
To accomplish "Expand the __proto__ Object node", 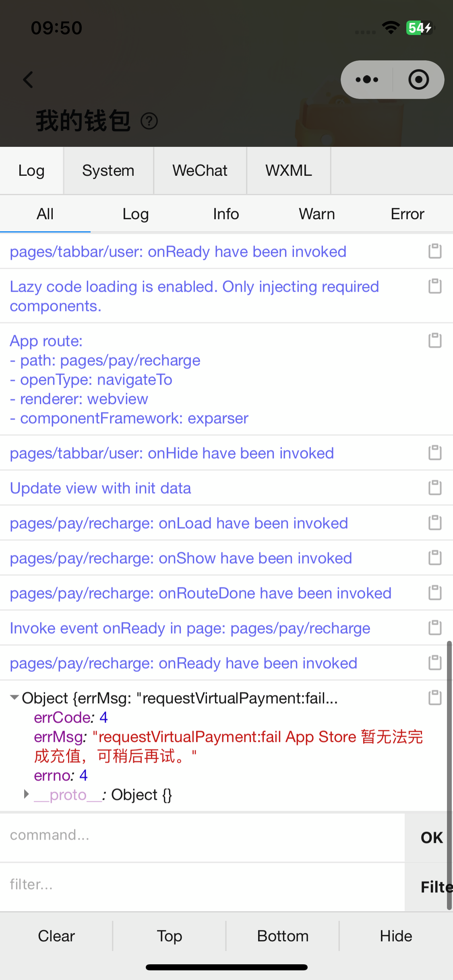I will (x=27, y=794).
